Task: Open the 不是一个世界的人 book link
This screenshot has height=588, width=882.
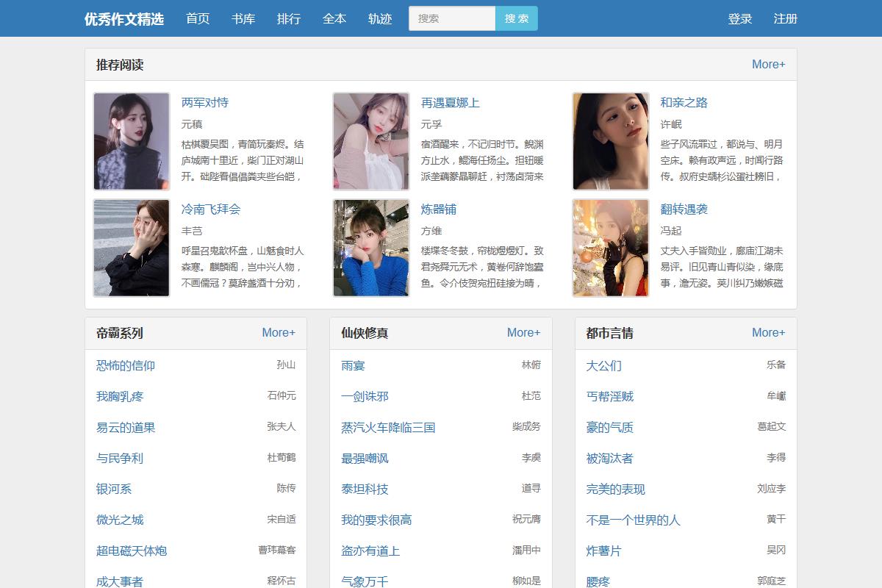Action: (633, 520)
